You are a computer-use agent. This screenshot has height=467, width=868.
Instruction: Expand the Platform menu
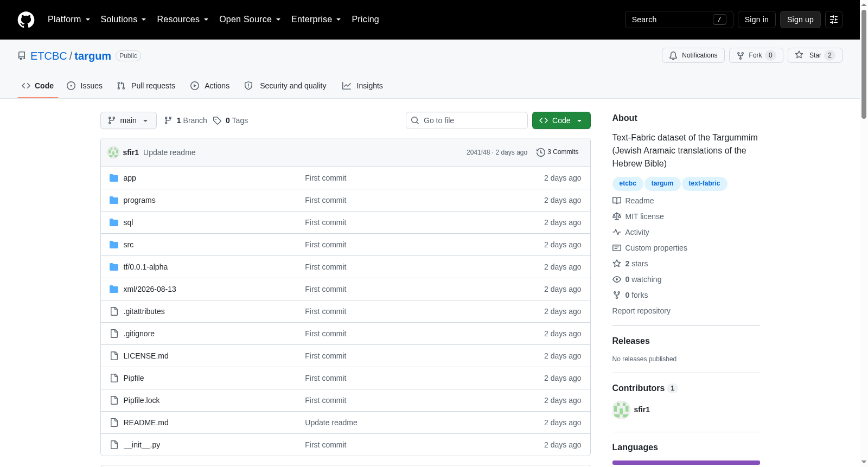tap(69, 20)
